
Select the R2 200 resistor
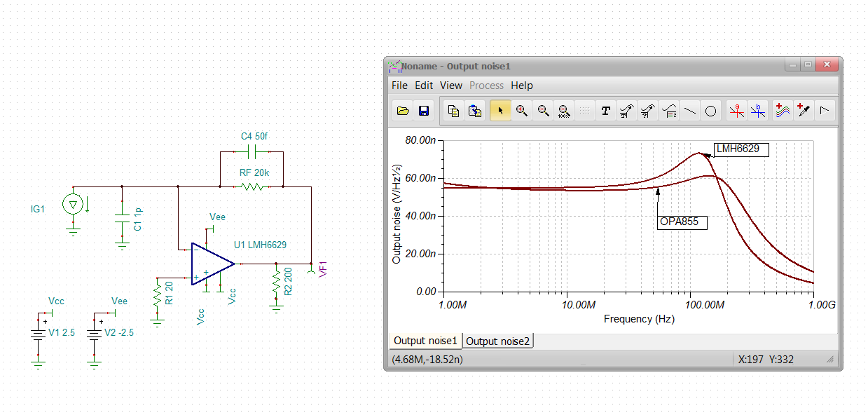[277, 283]
